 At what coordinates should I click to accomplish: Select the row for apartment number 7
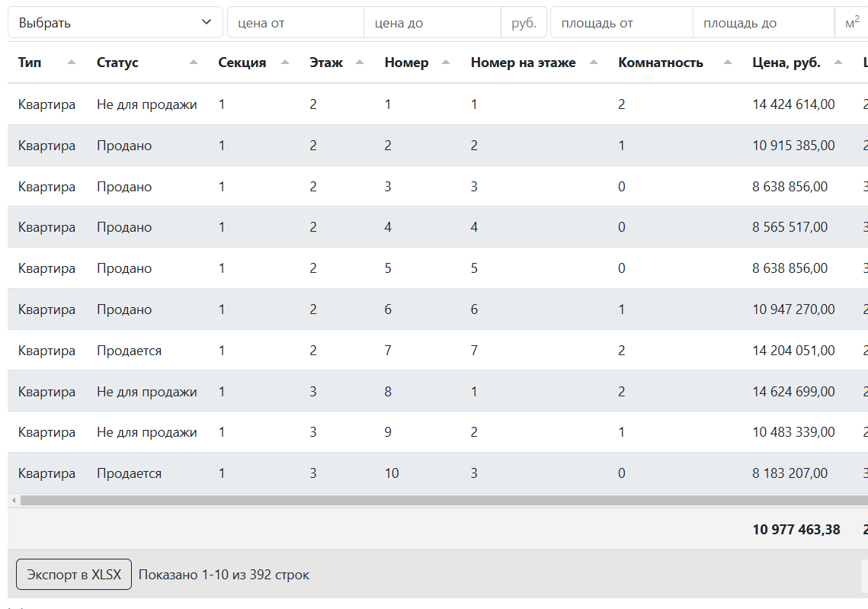click(389, 351)
